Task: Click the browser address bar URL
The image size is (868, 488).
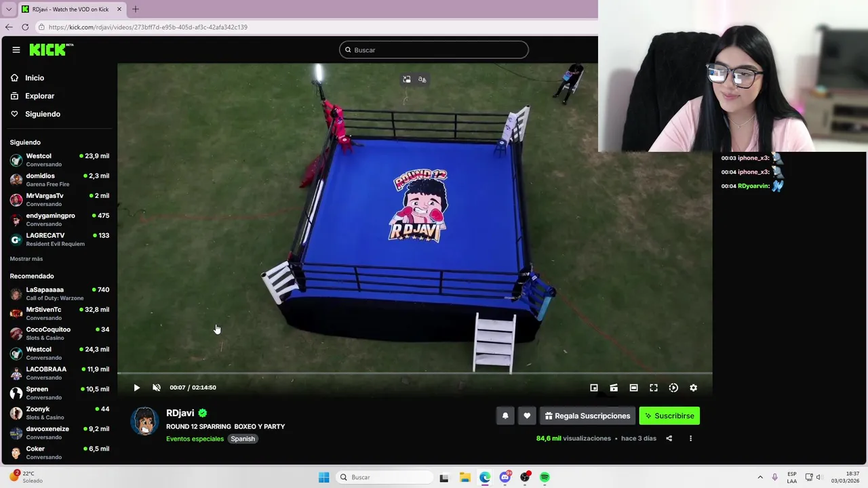Action: pos(148,27)
